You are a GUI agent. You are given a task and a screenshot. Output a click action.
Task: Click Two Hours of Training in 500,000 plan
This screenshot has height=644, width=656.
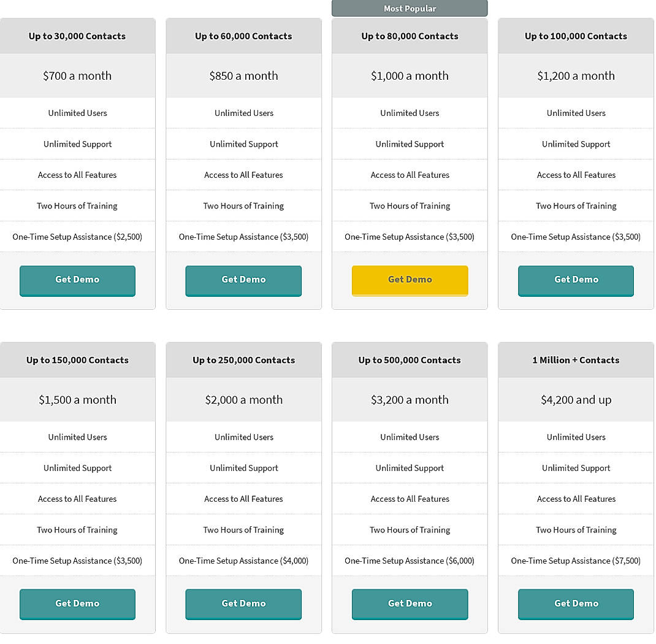coord(410,529)
